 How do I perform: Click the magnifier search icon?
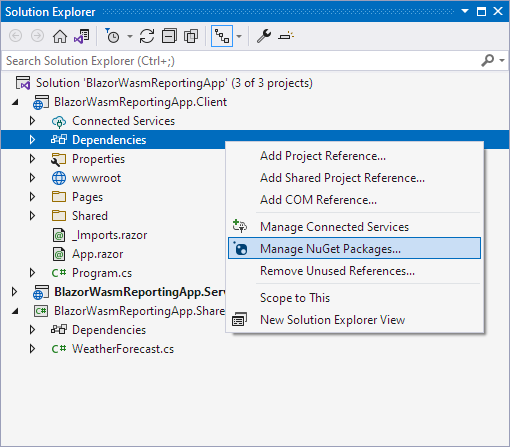[488, 60]
